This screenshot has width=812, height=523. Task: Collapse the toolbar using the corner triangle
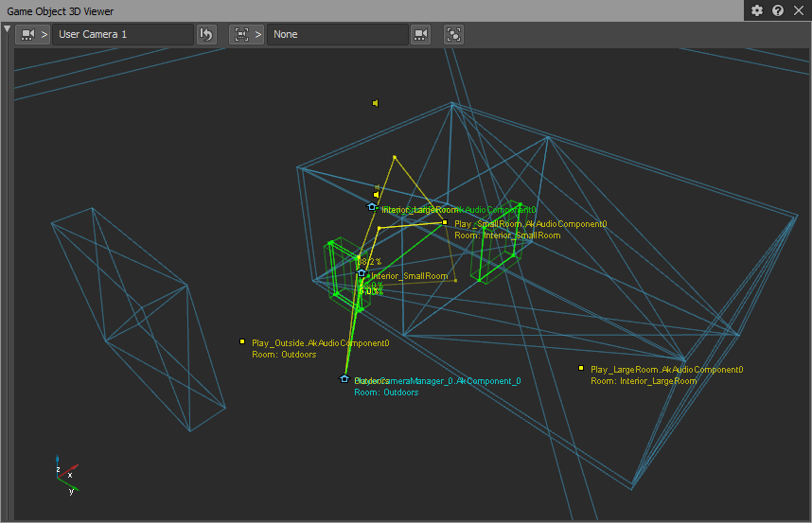click(7, 29)
